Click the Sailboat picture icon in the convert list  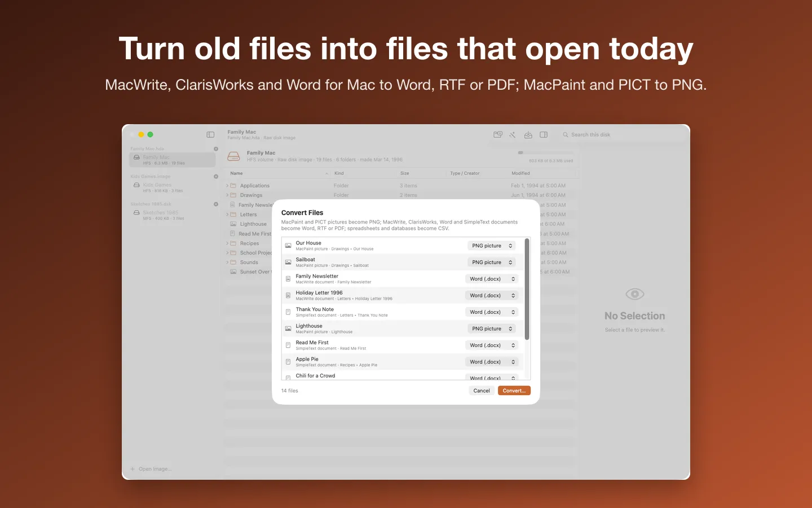tap(288, 262)
